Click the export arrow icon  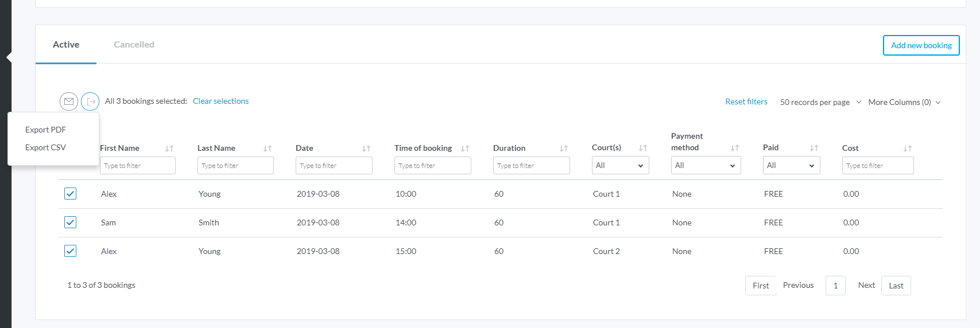click(90, 101)
